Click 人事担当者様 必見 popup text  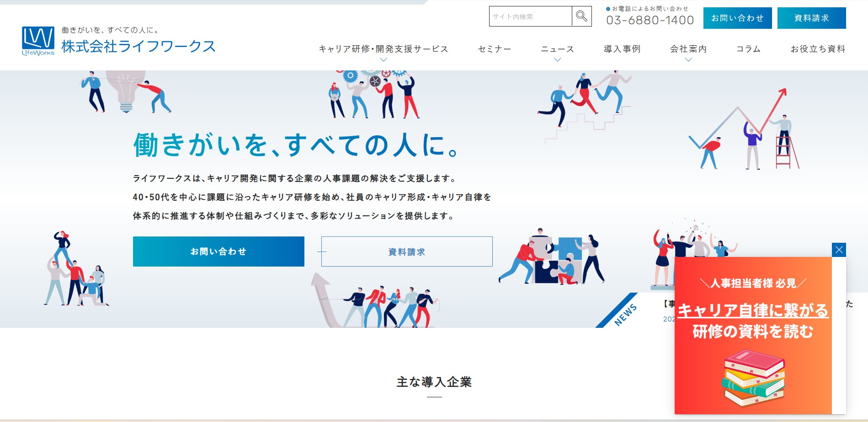753,283
